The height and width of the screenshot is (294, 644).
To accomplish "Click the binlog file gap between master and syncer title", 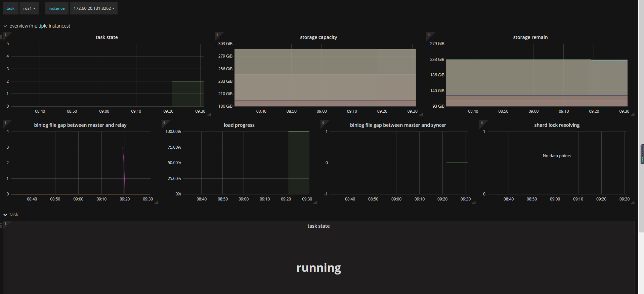I will [x=398, y=125].
